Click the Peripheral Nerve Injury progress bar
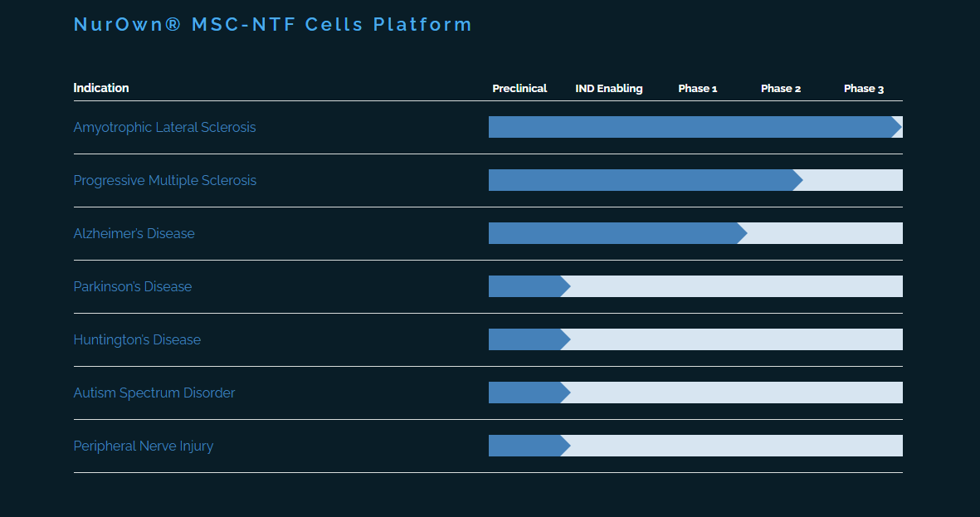This screenshot has height=517, width=980. pos(695,446)
